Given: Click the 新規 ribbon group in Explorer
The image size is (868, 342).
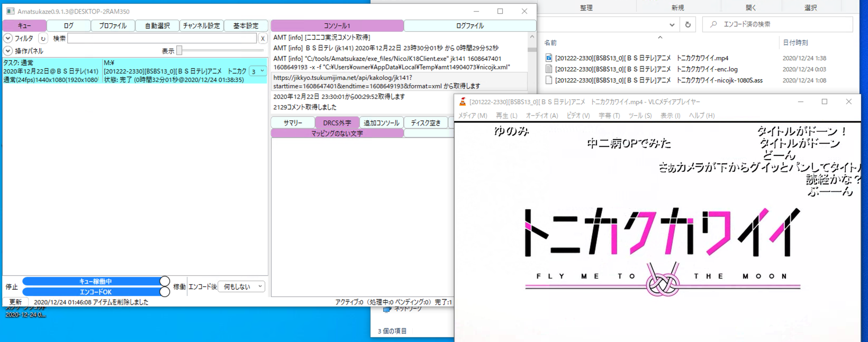Looking at the screenshot, I should [x=678, y=7].
